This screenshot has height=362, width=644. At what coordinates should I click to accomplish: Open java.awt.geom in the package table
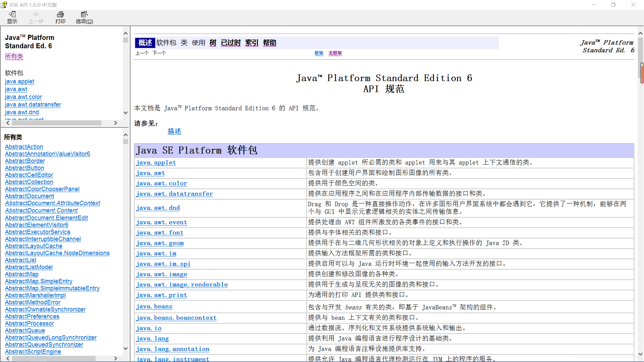click(160, 243)
